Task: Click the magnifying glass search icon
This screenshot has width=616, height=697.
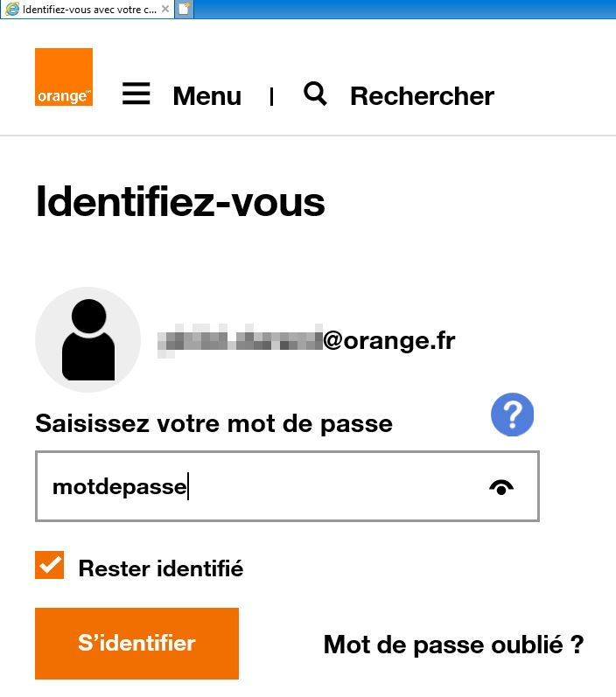Action: (x=315, y=94)
